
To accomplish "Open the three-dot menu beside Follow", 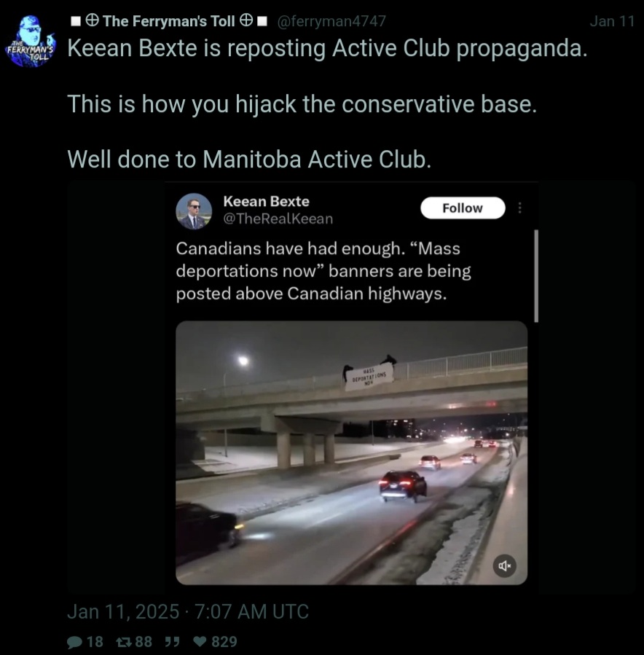I will click(x=519, y=208).
